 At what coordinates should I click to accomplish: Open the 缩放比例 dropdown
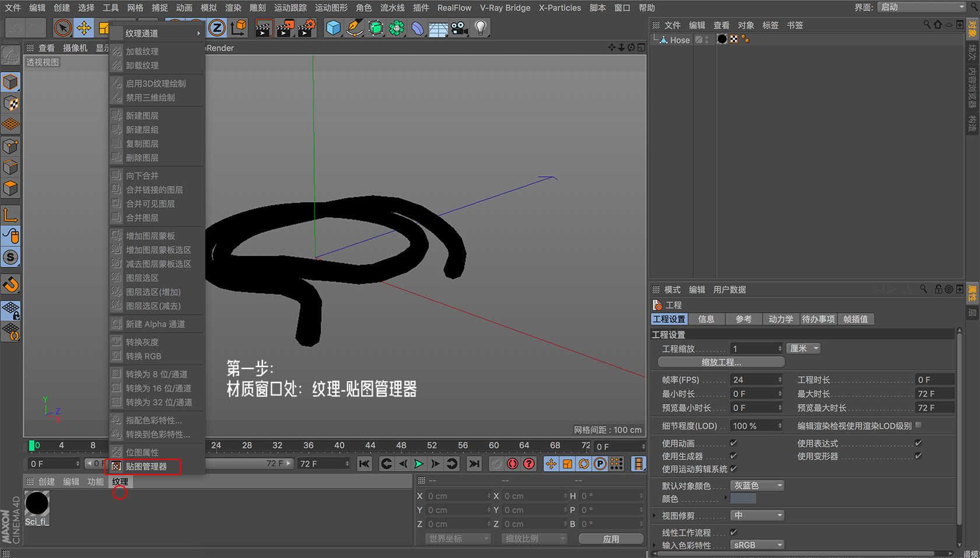tap(534, 539)
